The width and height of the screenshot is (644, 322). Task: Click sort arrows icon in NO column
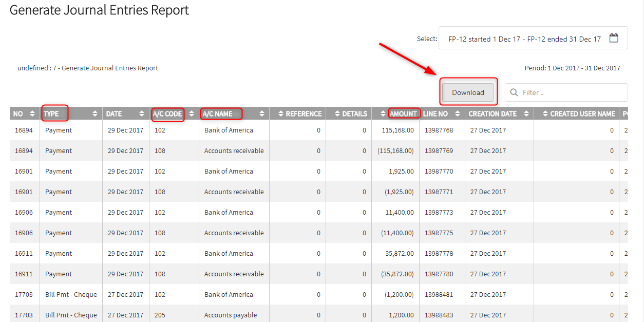click(x=32, y=113)
